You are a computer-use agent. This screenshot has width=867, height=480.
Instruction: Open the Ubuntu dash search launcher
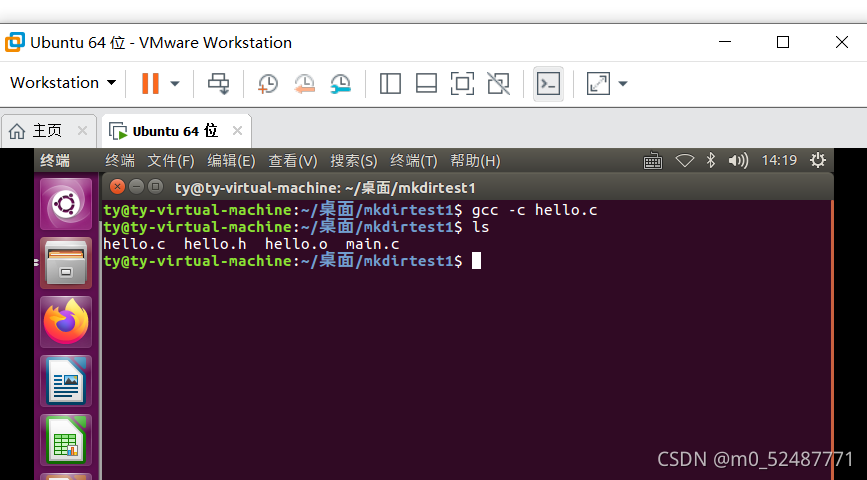pos(66,204)
